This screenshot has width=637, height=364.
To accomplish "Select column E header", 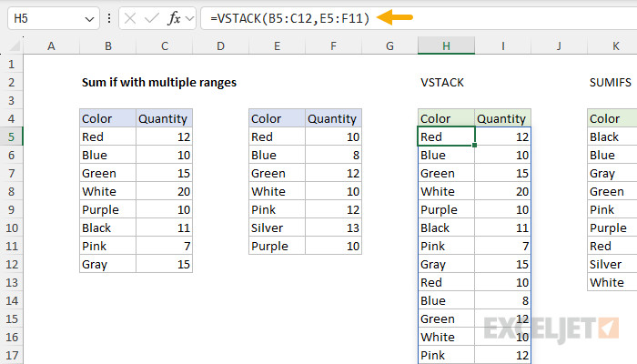I will [x=277, y=45].
